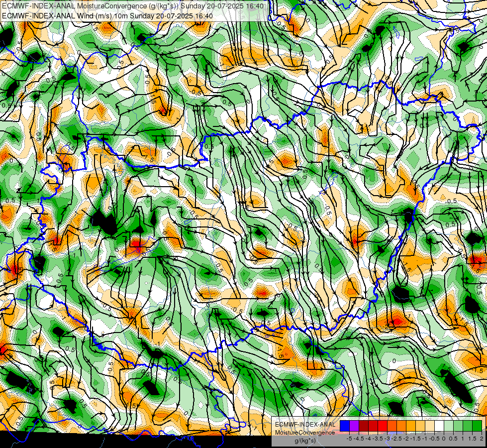The image size is (487, 448).
Task: Pick the red-orange swatch between -3 and -2.5
Action: [392, 426]
